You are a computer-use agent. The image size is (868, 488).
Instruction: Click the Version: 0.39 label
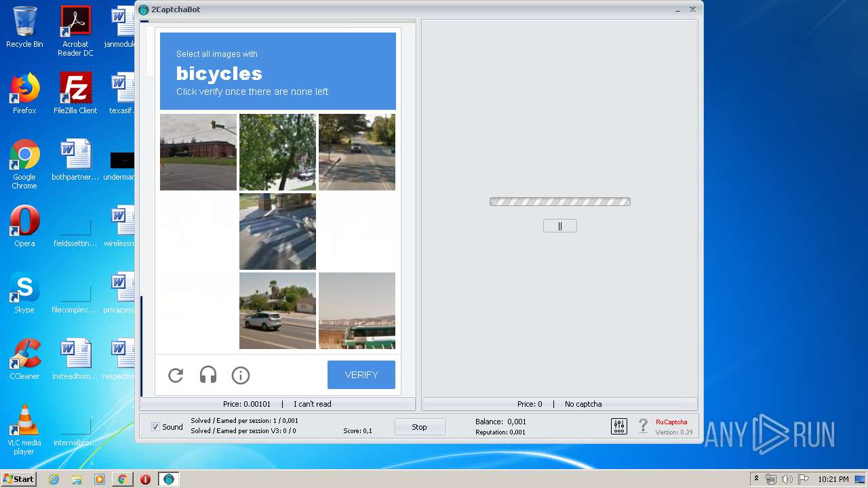coord(674,432)
